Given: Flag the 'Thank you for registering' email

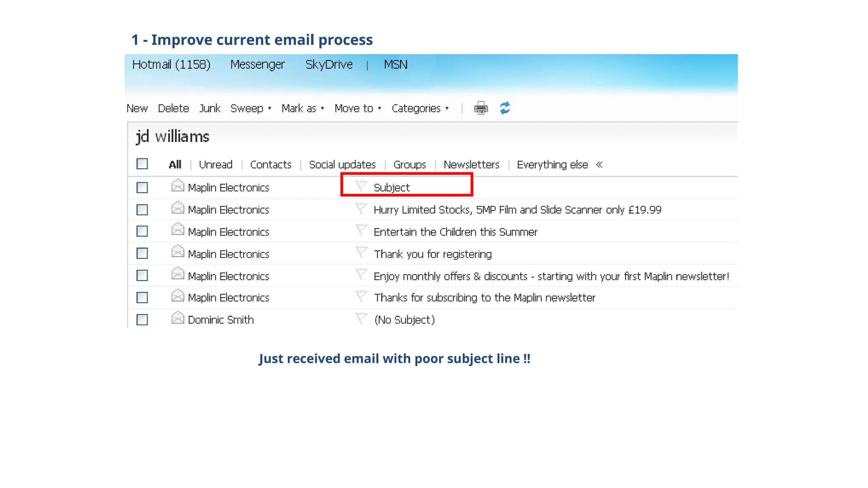Looking at the screenshot, I should [x=361, y=252].
